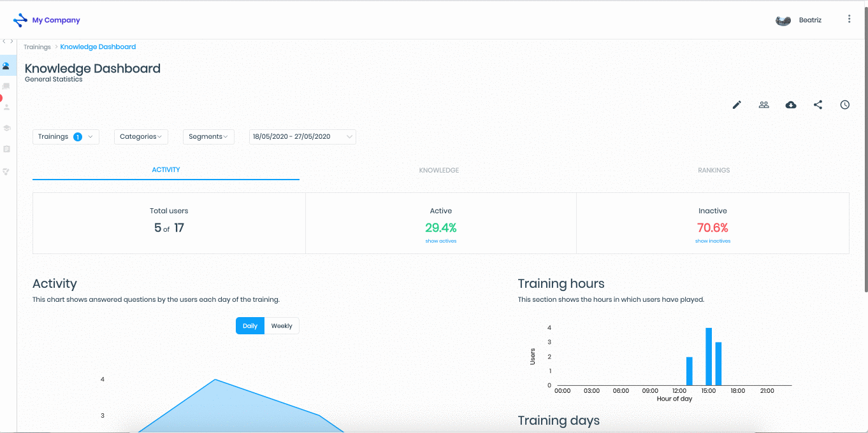The image size is (868, 433).
Task: Open the 18/05/2020 - 27/05/2020 date range dropdown
Action: pos(302,137)
